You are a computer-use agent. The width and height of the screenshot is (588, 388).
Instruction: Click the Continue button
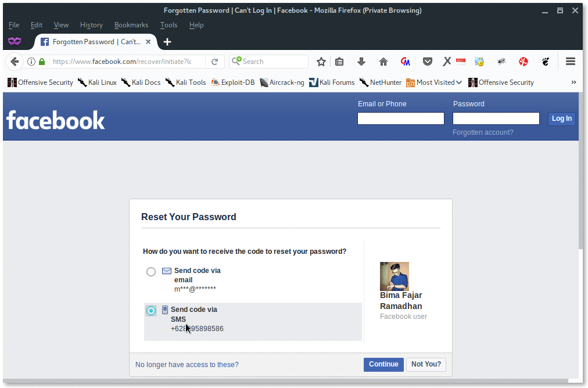click(x=383, y=364)
